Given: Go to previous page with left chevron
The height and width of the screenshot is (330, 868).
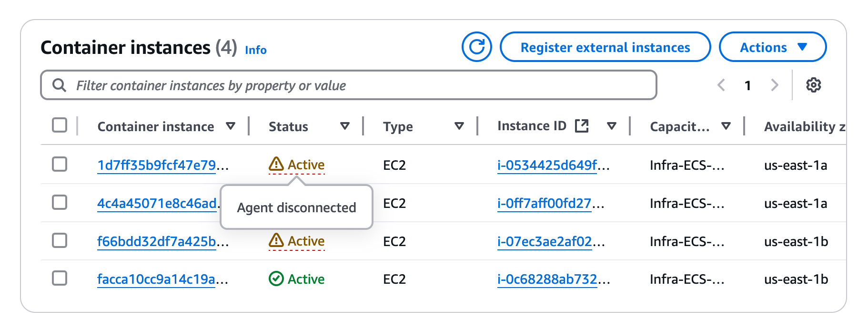Looking at the screenshot, I should coord(721,85).
